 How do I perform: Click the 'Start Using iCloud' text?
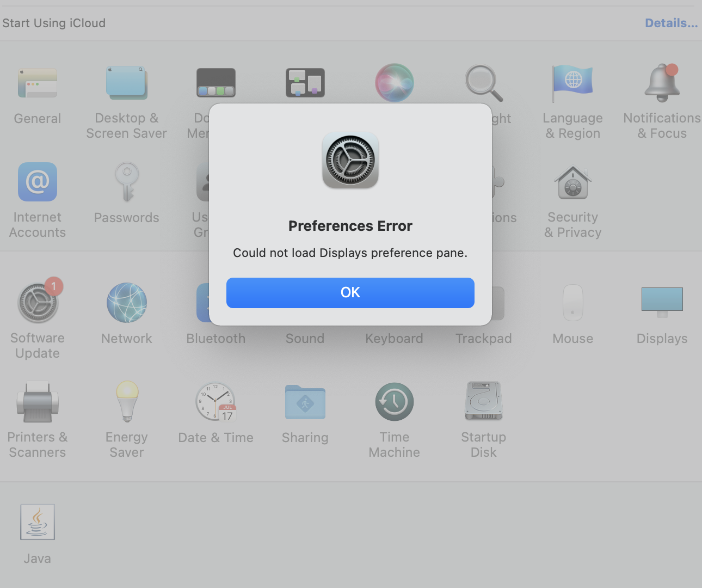click(x=54, y=23)
